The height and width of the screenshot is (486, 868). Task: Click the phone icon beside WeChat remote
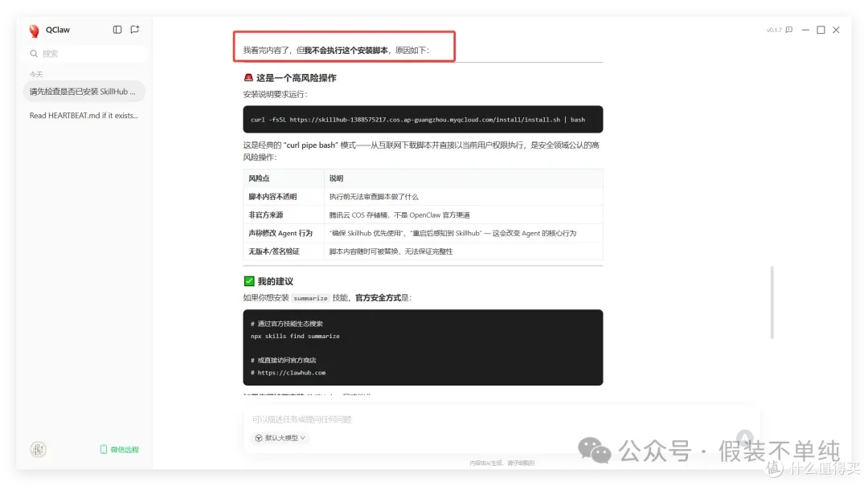click(x=104, y=450)
